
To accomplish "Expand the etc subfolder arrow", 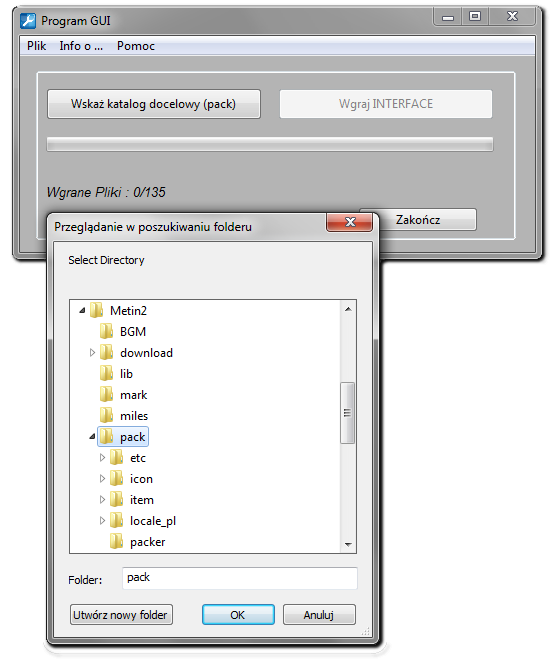I will [x=102, y=458].
